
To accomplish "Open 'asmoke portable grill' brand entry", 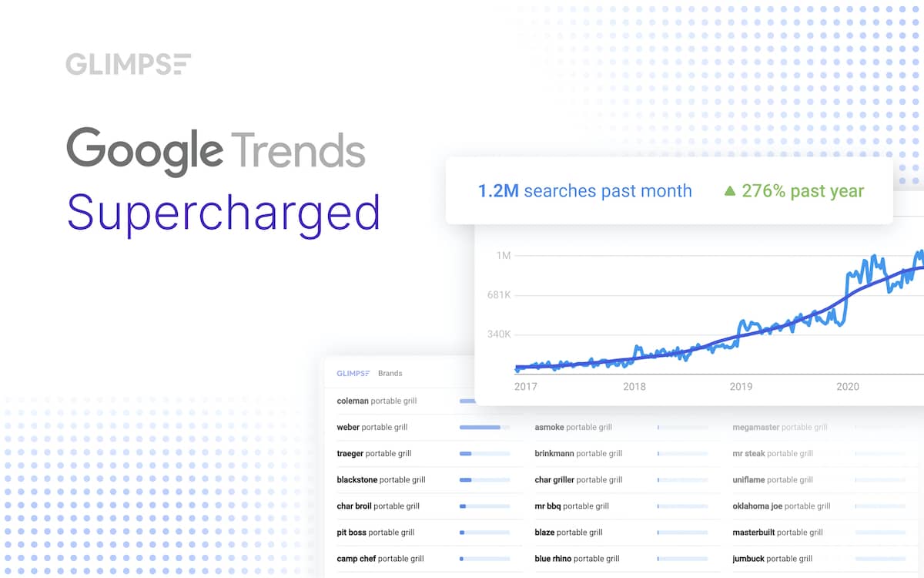I will [x=573, y=427].
